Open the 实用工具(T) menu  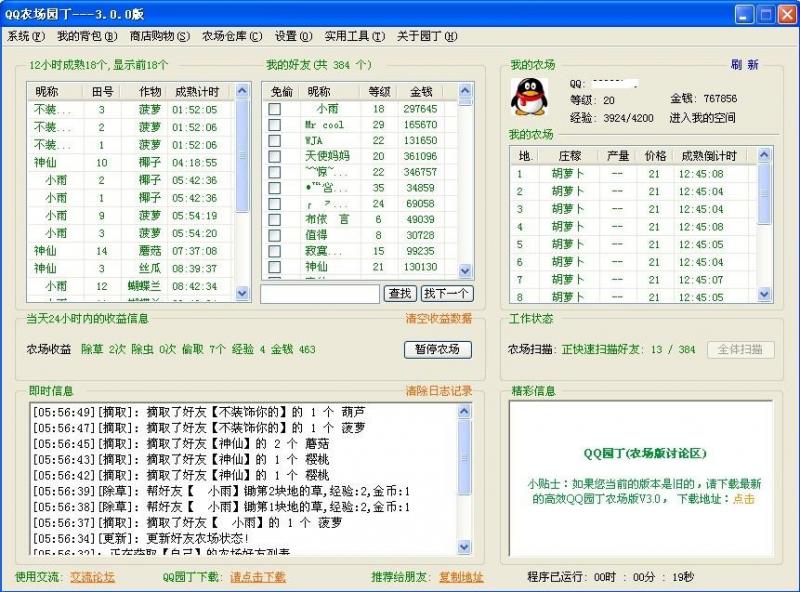tap(355, 36)
